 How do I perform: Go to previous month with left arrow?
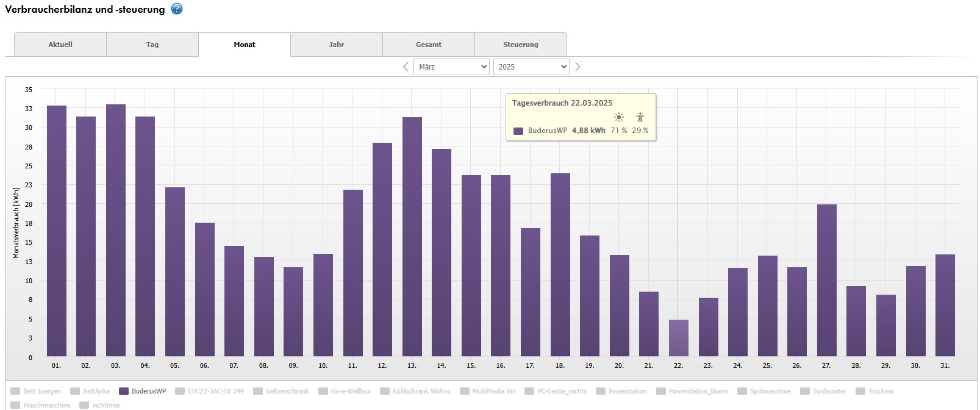[x=406, y=67]
